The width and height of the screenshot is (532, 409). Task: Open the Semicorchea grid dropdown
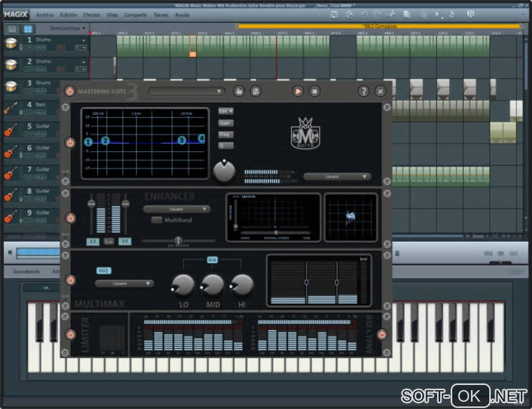tap(67, 28)
